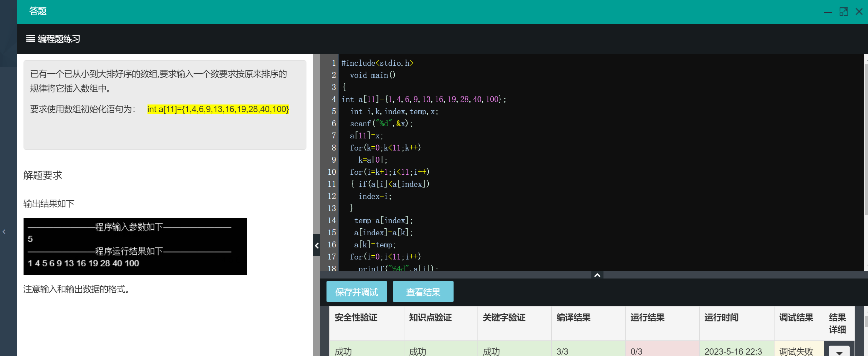Click the 注意输入和输出数据的格式 note
Viewport: 868px width, 356px height.
tap(76, 289)
